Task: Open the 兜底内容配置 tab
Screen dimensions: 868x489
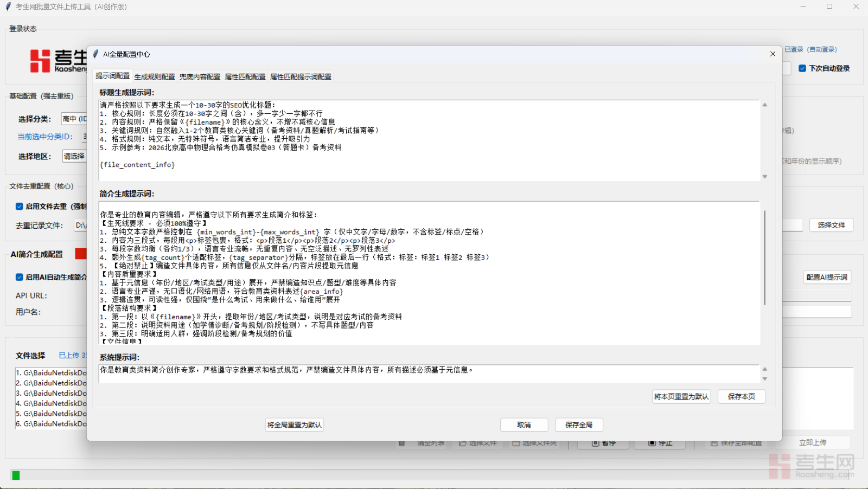Action: 200,77
